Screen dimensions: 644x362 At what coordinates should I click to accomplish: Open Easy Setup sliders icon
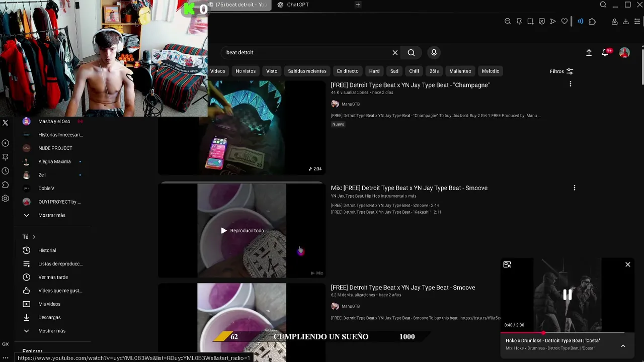click(x=637, y=21)
